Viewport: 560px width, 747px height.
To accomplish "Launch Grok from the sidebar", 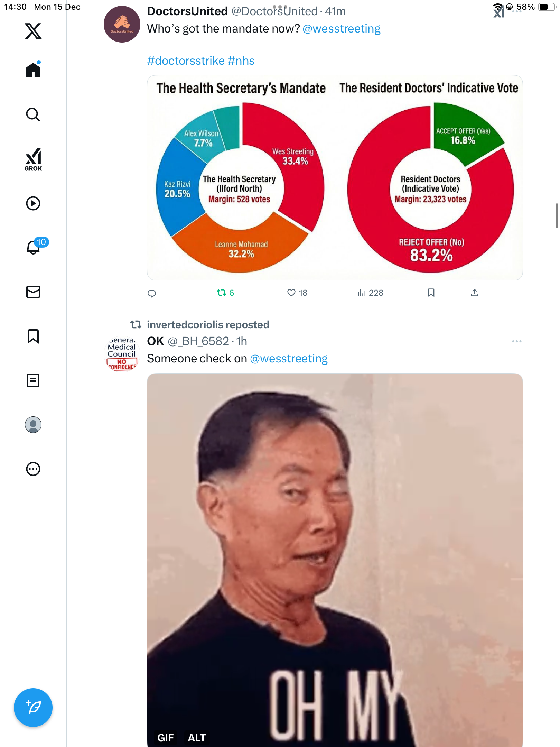I will [33, 159].
